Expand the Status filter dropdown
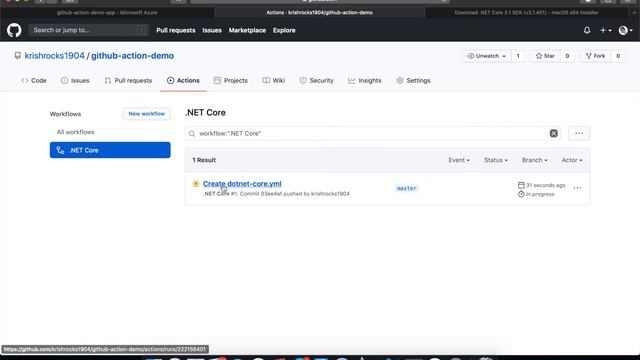This screenshot has width=640, height=360. pyautogui.click(x=496, y=160)
